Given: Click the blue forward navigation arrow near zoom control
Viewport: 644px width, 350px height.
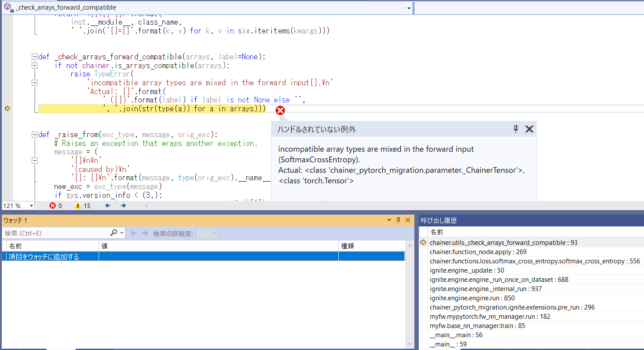Looking at the screenshot, I should coord(123,205).
